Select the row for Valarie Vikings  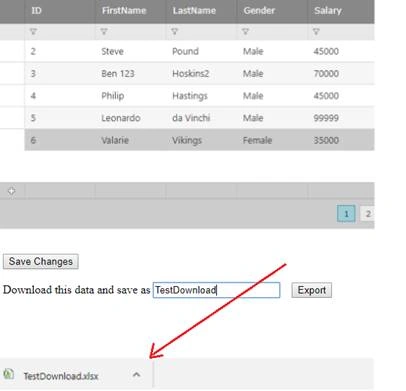199,140
